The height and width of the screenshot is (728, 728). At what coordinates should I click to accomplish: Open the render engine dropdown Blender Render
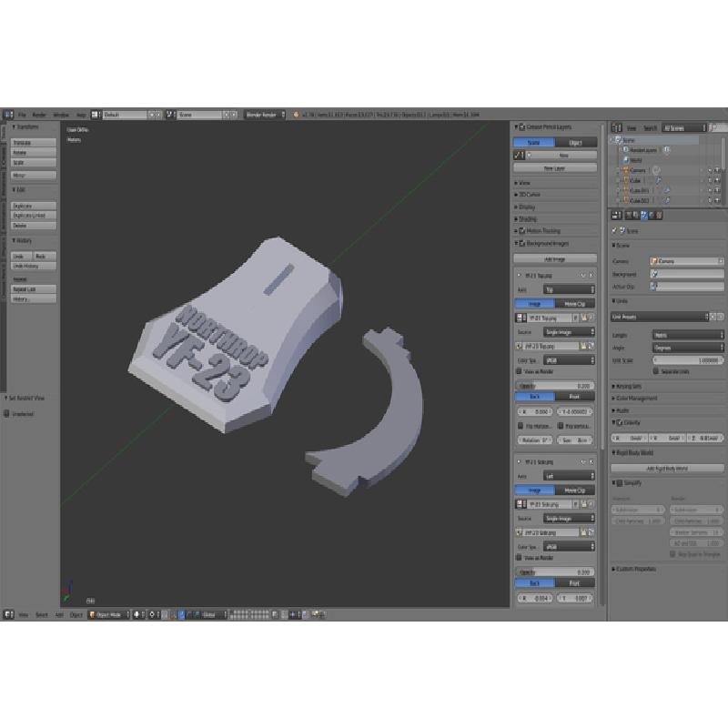coord(265,115)
